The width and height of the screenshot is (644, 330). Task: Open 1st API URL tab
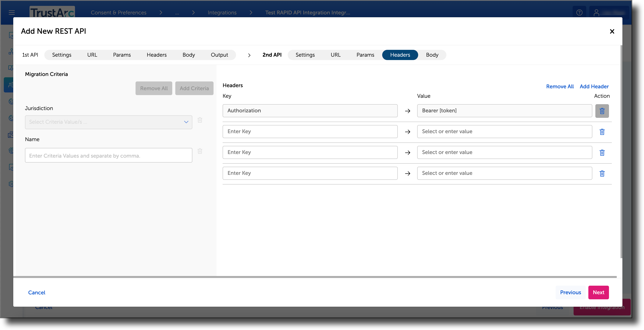92,55
